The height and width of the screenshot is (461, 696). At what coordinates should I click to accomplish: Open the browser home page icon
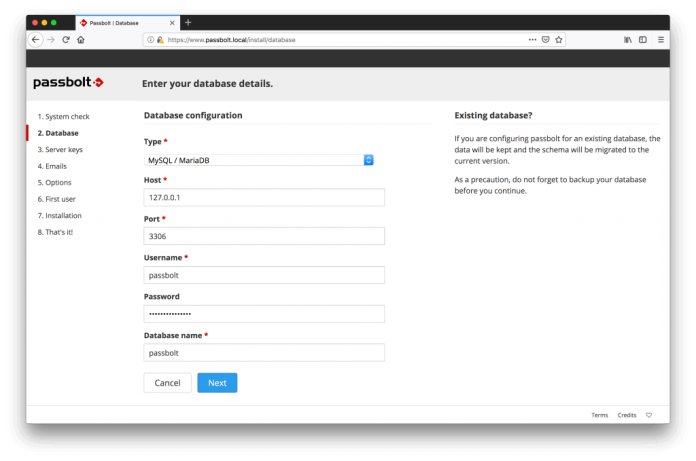(x=81, y=39)
